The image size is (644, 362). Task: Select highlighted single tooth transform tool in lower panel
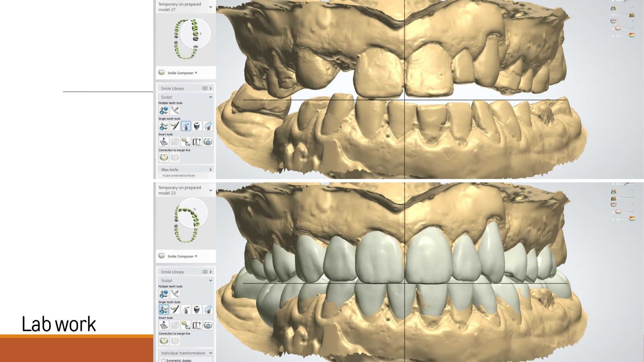click(x=164, y=309)
